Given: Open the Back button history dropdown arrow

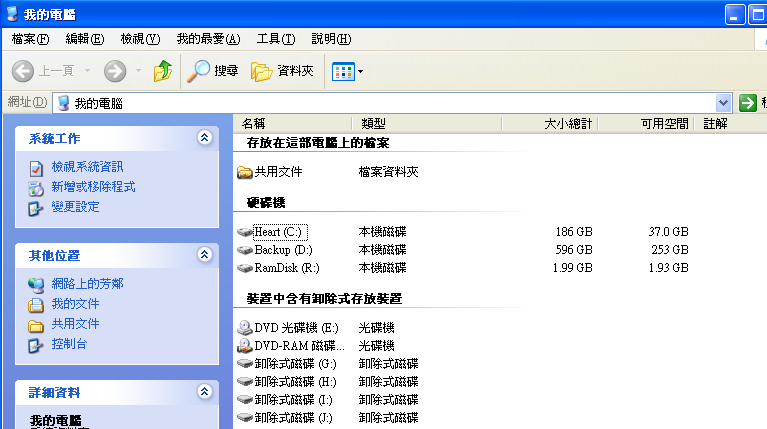Looking at the screenshot, I should pos(87,71).
